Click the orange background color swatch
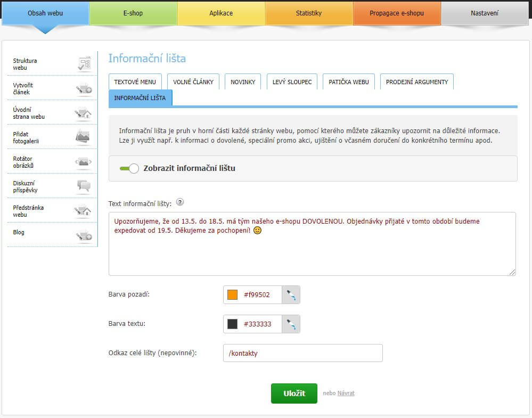The width and height of the screenshot is (532, 418). pyautogui.click(x=232, y=294)
